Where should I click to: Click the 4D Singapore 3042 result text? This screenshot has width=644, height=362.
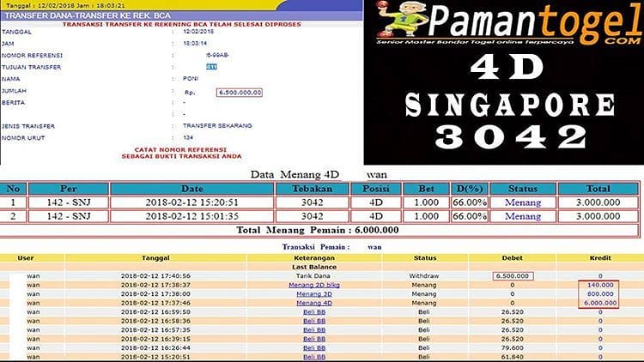tap(509, 101)
